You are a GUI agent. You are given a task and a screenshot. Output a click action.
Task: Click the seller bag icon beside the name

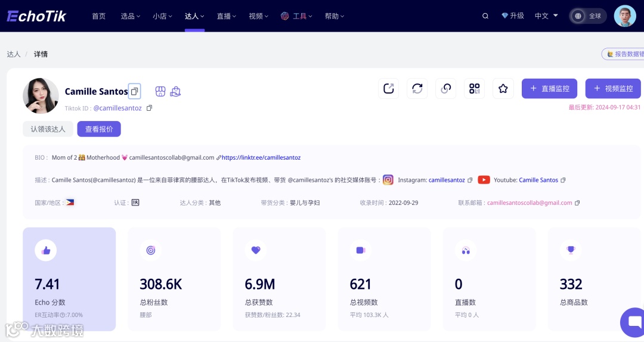[175, 91]
